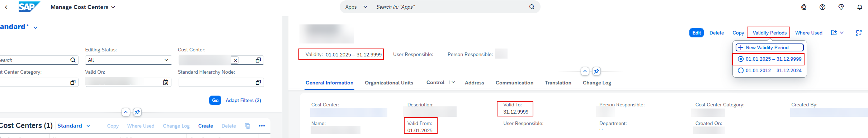Enter full screen mode icon
This screenshot has height=138, width=868.
click(x=859, y=33)
